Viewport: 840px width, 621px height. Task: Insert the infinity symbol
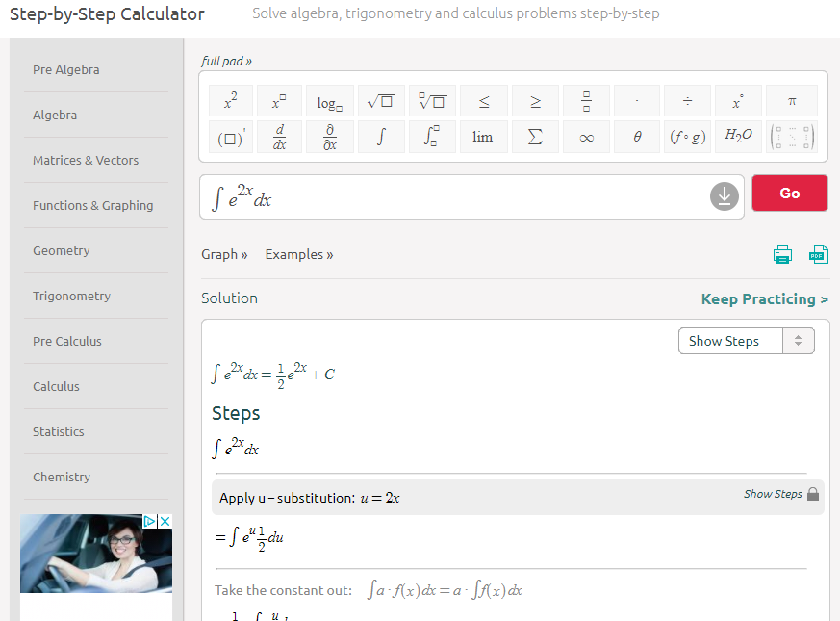pyautogui.click(x=585, y=136)
